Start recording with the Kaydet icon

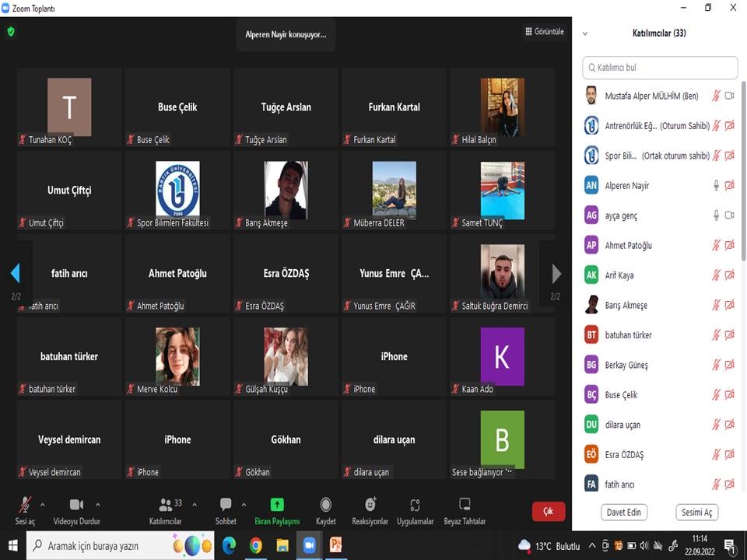click(x=325, y=506)
